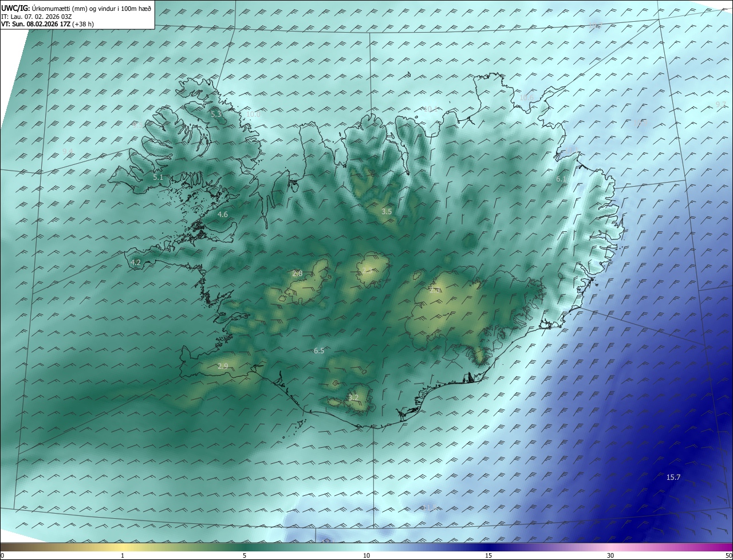Screen dimensions: 733x560
Task: Click the '10.6' value in the northeast
Action: 526,97
